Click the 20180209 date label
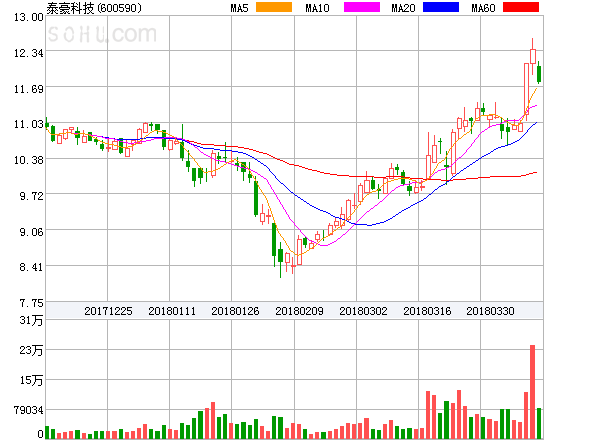 tap(299, 311)
